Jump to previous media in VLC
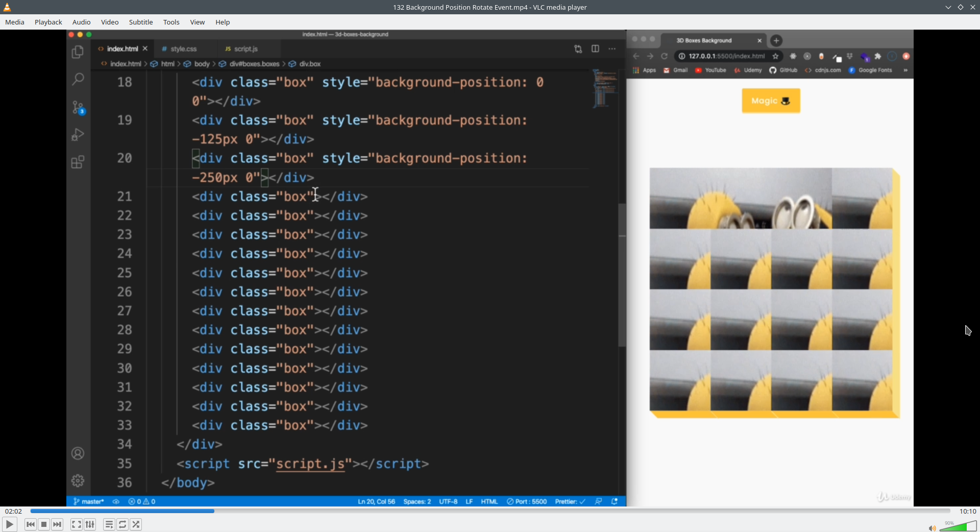 30,524
